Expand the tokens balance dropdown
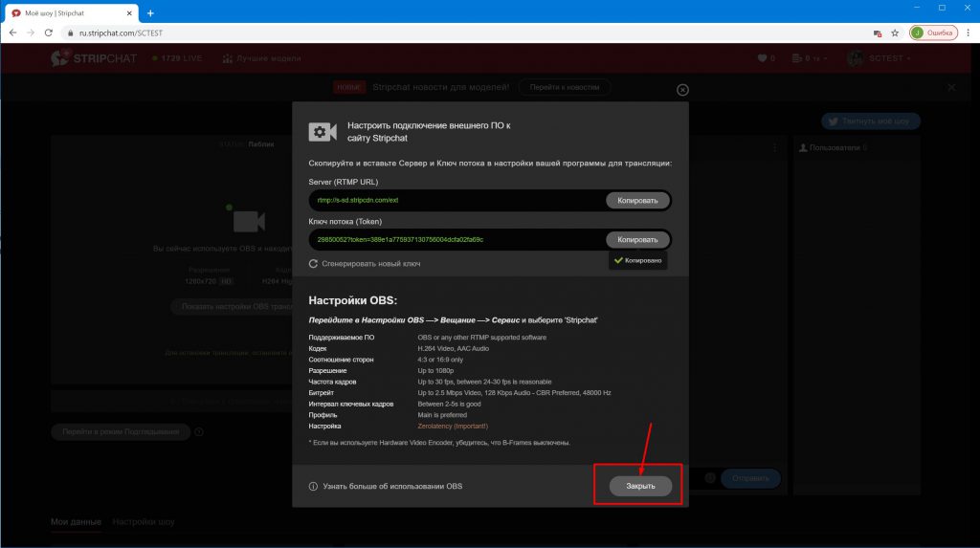The width and height of the screenshot is (980, 548). click(810, 58)
